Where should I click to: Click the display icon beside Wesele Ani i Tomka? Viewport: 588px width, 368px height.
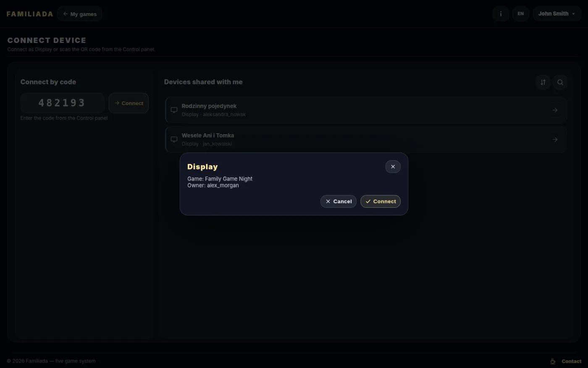click(x=174, y=139)
